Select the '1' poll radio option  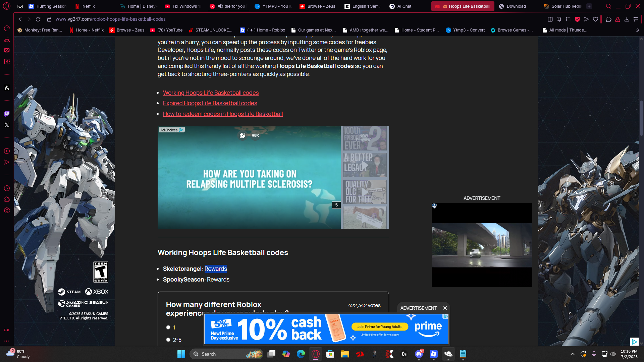click(168, 327)
